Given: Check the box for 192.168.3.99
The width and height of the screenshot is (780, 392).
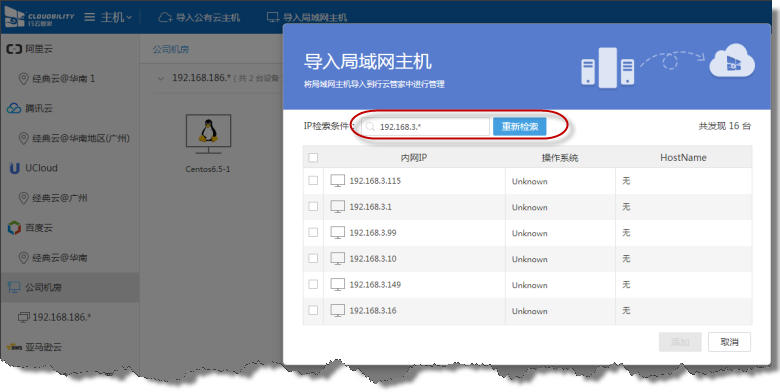Looking at the screenshot, I should 313,232.
